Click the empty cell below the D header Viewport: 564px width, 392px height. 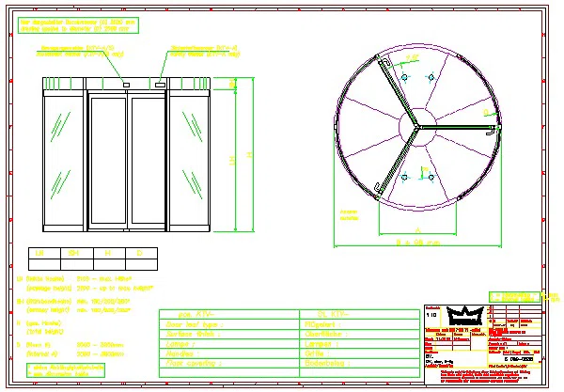(141, 265)
